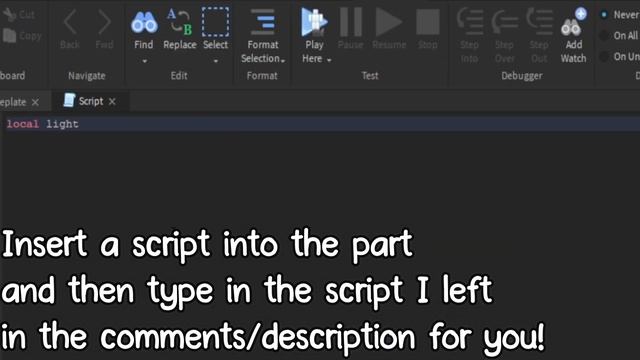
Task: Select the Never radio option
Action: click(x=604, y=15)
